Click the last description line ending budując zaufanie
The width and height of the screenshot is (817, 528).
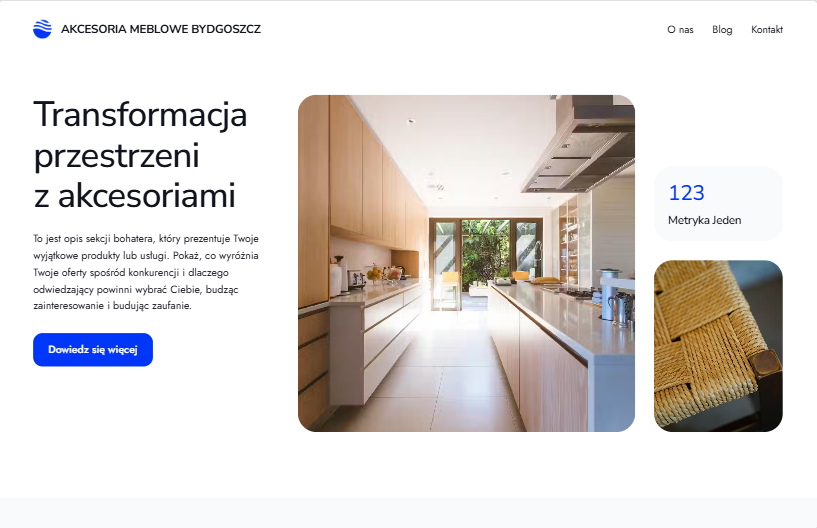[112, 306]
